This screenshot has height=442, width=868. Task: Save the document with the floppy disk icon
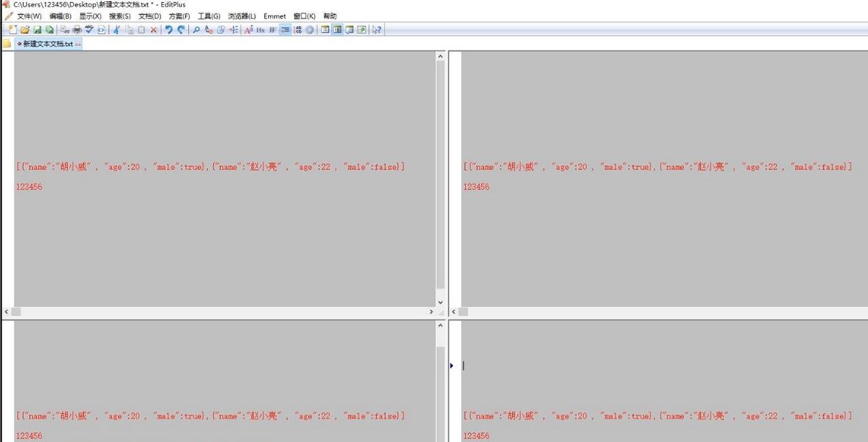click(38, 29)
